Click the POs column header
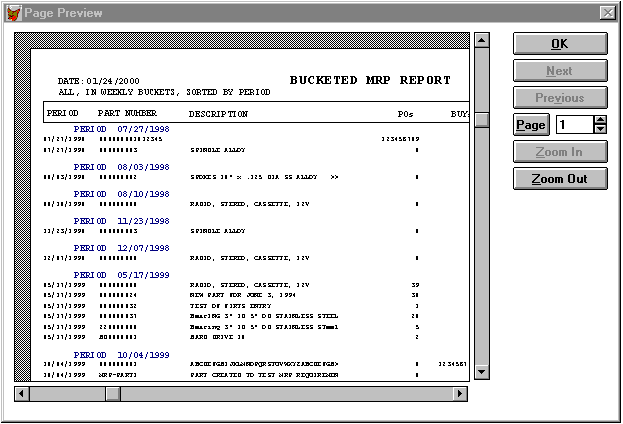This screenshot has width=623, height=424. pyautogui.click(x=405, y=114)
